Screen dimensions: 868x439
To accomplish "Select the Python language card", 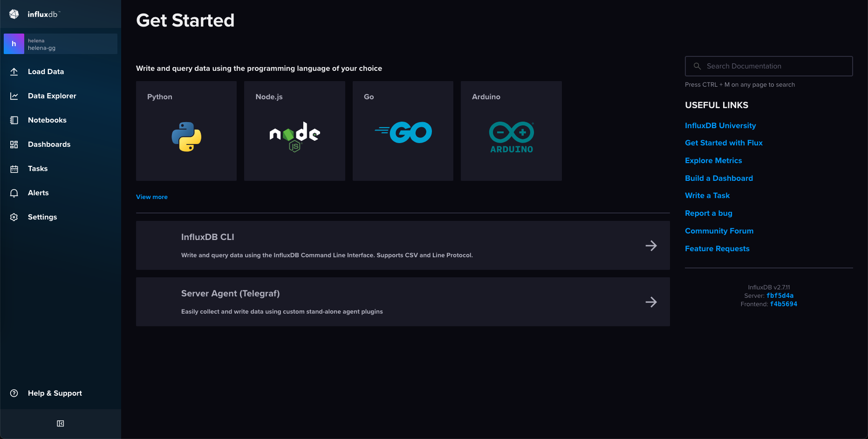I will (x=186, y=131).
